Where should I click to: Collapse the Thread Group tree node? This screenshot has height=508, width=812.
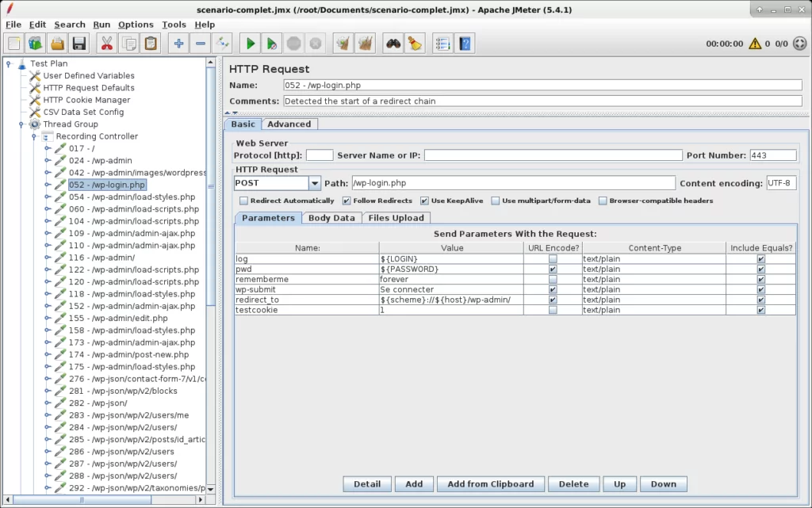tap(21, 124)
